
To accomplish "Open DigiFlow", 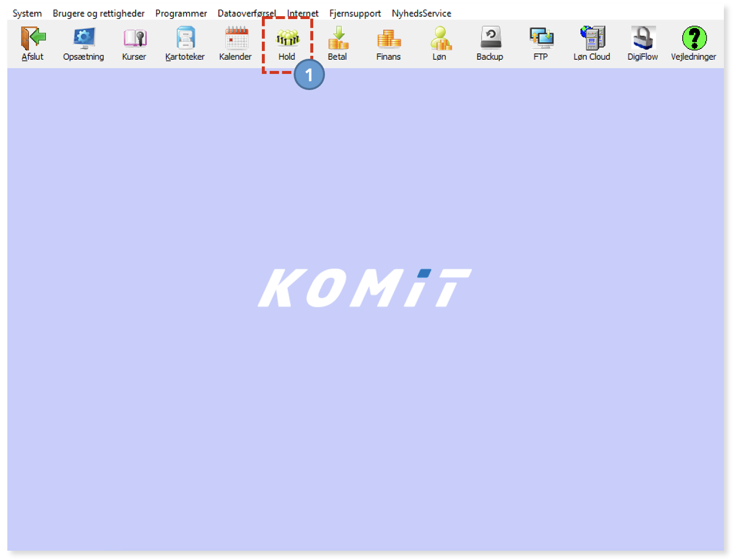I will pyautogui.click(x=643, y=44).
